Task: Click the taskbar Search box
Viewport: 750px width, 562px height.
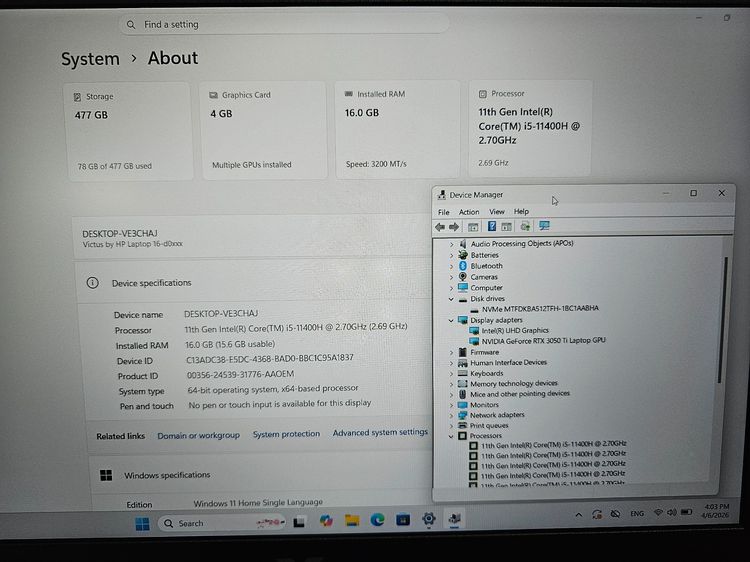Action: pos(222,523)
